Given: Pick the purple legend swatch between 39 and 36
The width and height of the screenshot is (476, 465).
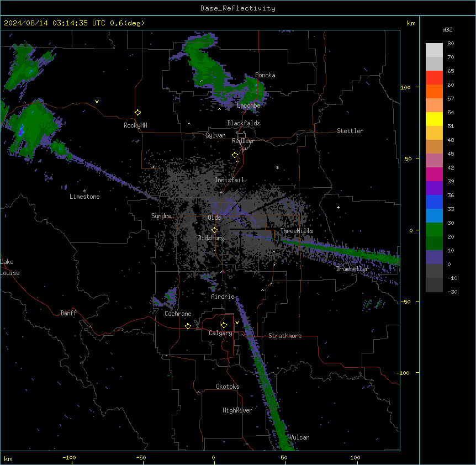Looking at the screenshot, I should point(434,188).
